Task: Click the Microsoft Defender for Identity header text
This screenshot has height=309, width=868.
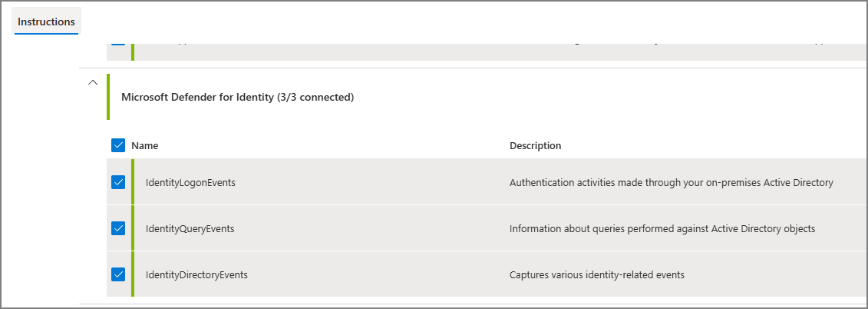Action: (x=237, y=97)
